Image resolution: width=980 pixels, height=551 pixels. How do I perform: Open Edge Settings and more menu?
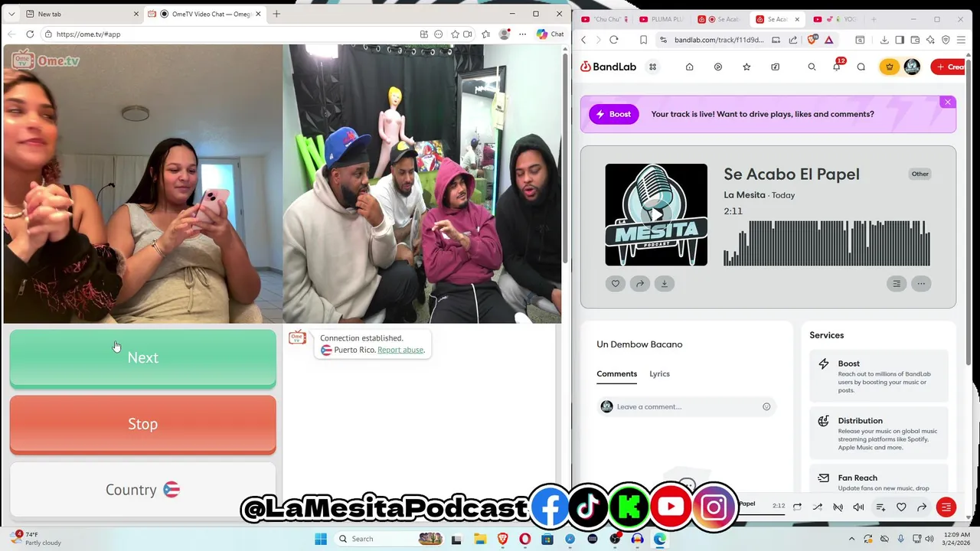point(523,34)
